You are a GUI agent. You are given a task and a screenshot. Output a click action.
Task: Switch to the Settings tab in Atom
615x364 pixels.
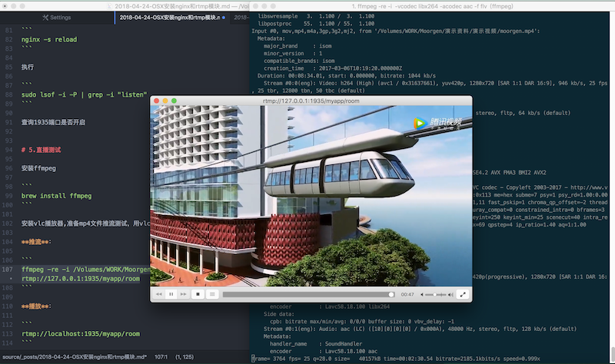tap(56, 16)
